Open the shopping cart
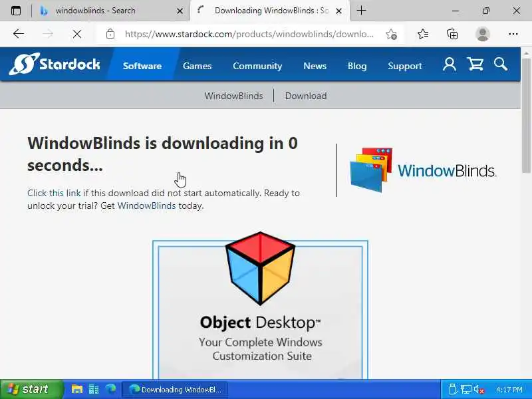The image size is (532, 399). (x=475, y=64)
